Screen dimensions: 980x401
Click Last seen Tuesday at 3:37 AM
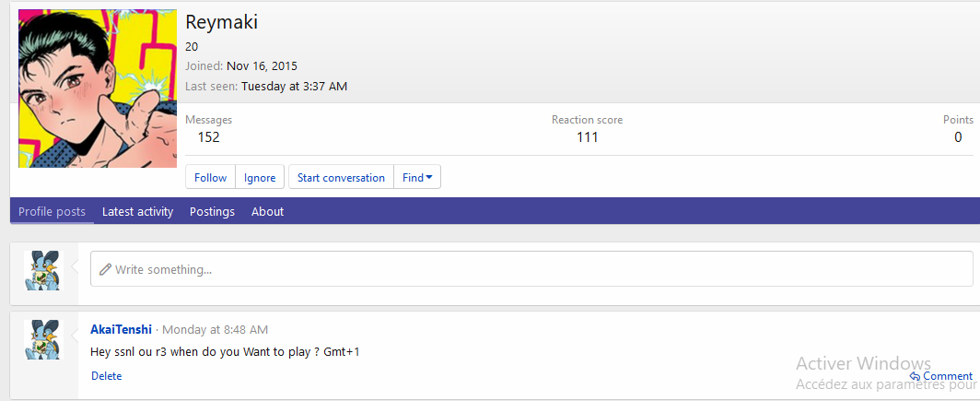295,87
